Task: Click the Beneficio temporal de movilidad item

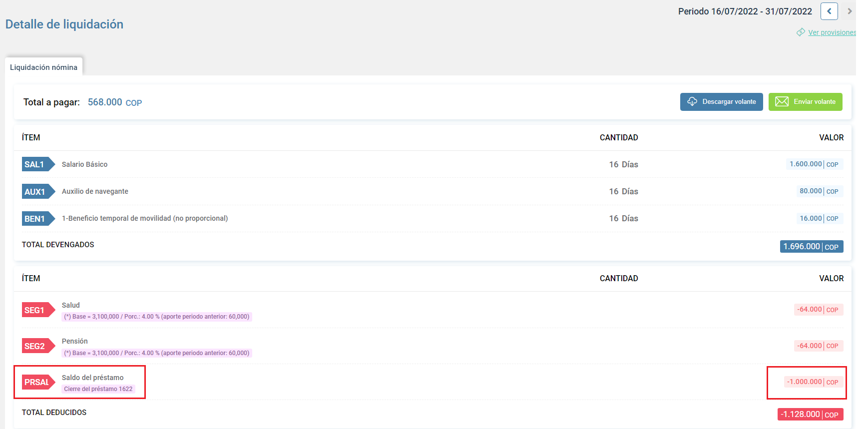Action: tap(145, 218)
